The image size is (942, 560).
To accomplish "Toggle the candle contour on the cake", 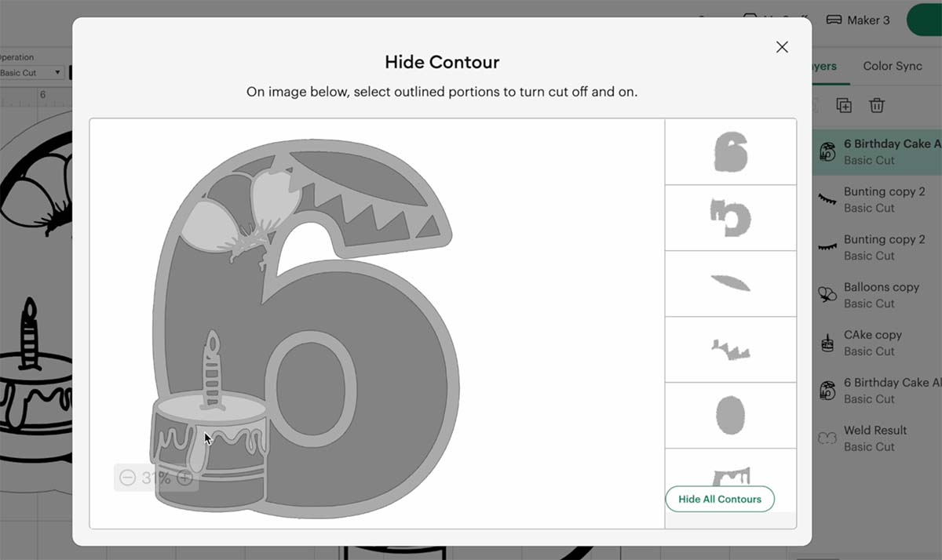I will pyautogui.click(x=213, y=370).
